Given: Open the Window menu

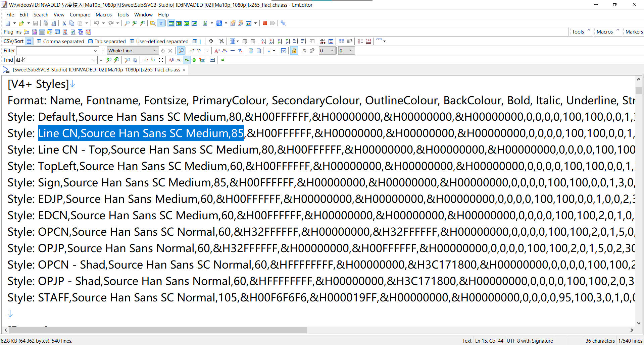Looking at the screenshot, I should point(143,14).
